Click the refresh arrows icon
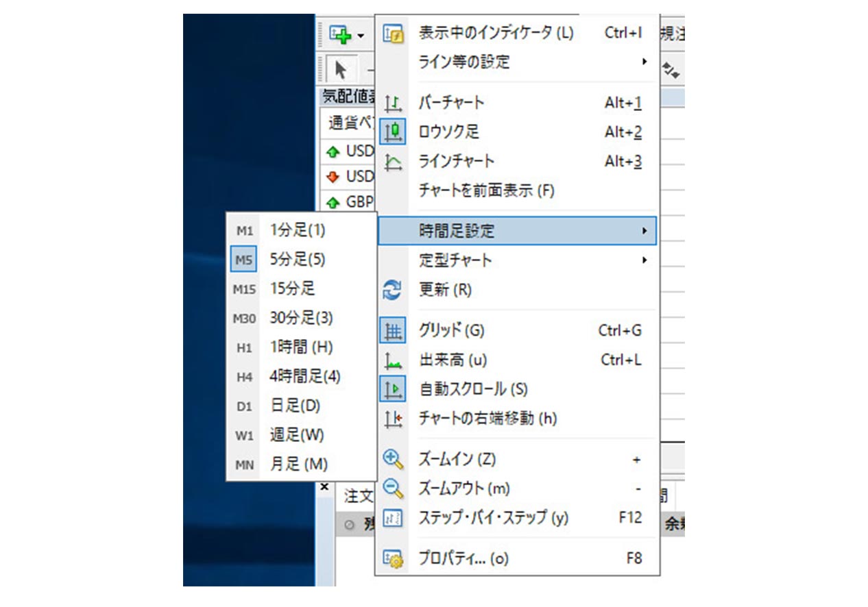 coord(393,290)
